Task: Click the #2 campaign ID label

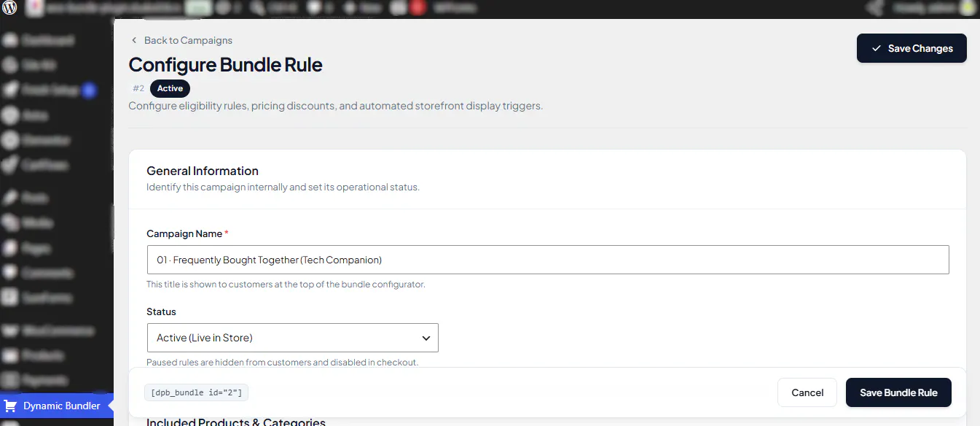Action: point(138,88)
